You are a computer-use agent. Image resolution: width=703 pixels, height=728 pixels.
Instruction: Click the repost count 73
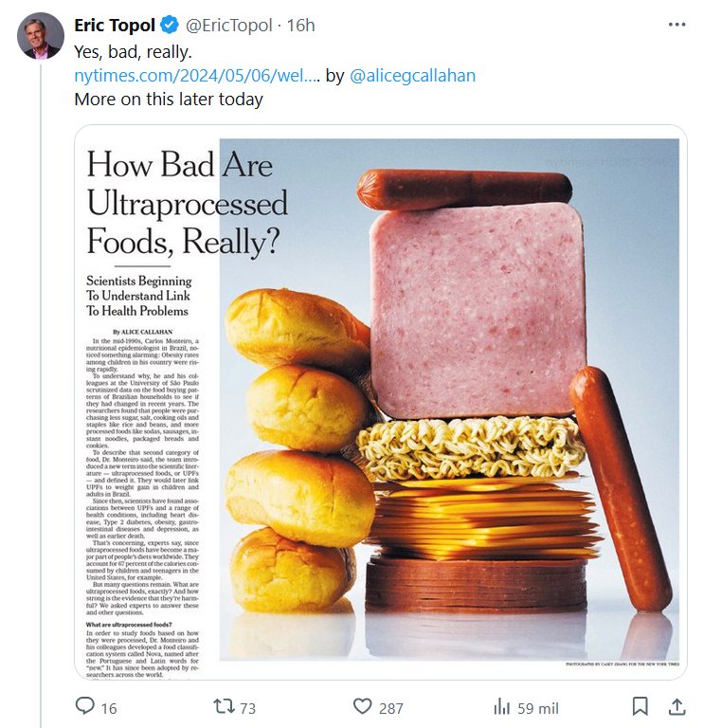coord(248,707)
